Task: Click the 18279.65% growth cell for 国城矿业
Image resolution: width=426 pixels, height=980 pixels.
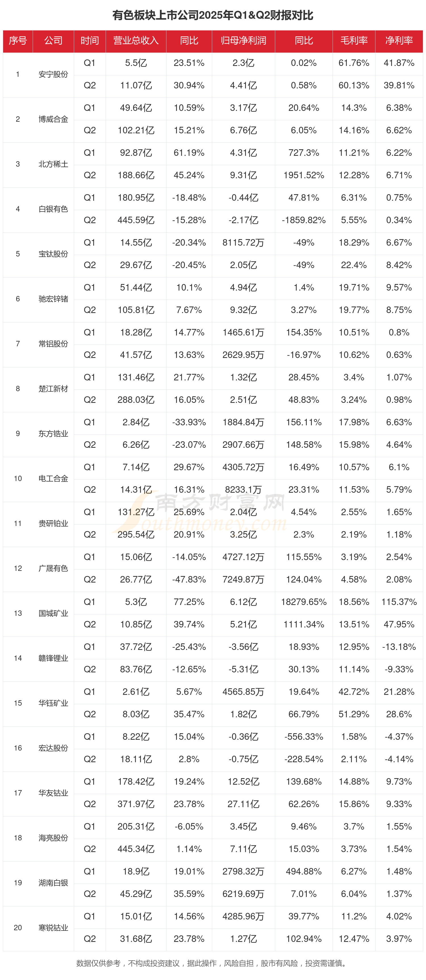Action: click(x=304, y=602)
